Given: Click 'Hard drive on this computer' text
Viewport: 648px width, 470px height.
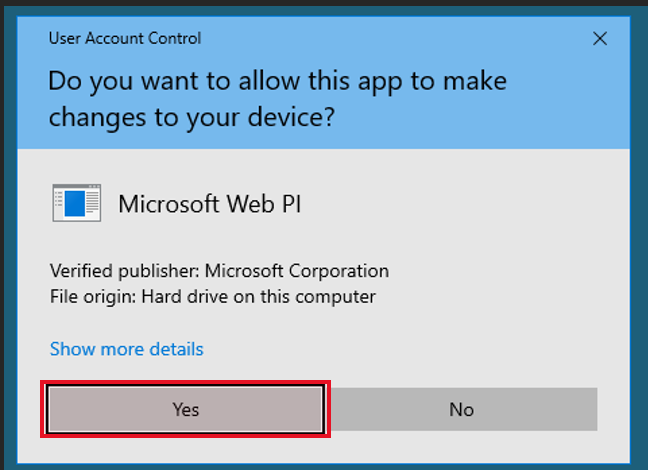Looking at the screenshot, I should pos(259,297).
